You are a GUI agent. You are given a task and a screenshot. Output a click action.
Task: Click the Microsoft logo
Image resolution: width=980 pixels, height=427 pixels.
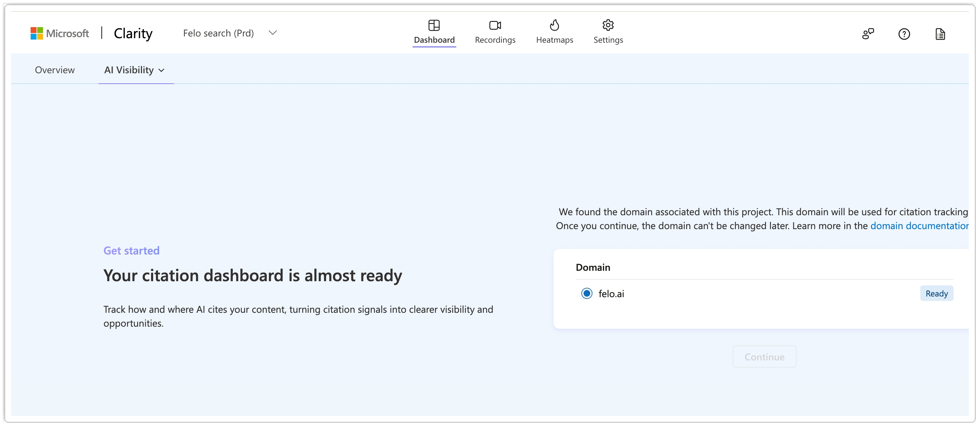coord(59,33)
